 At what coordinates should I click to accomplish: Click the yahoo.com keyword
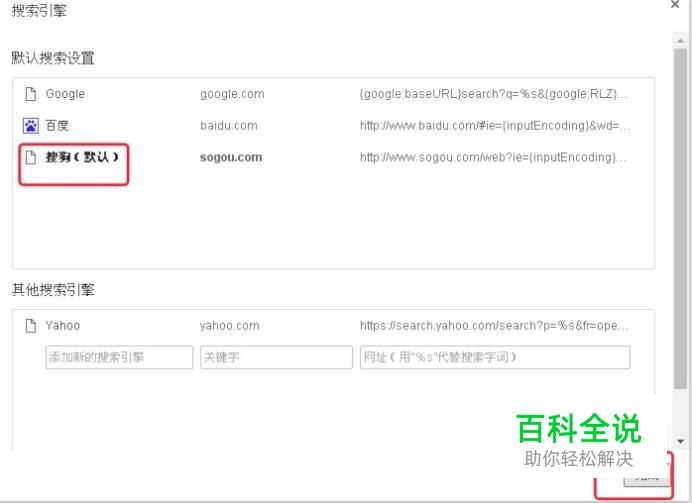tap(229, 326)
